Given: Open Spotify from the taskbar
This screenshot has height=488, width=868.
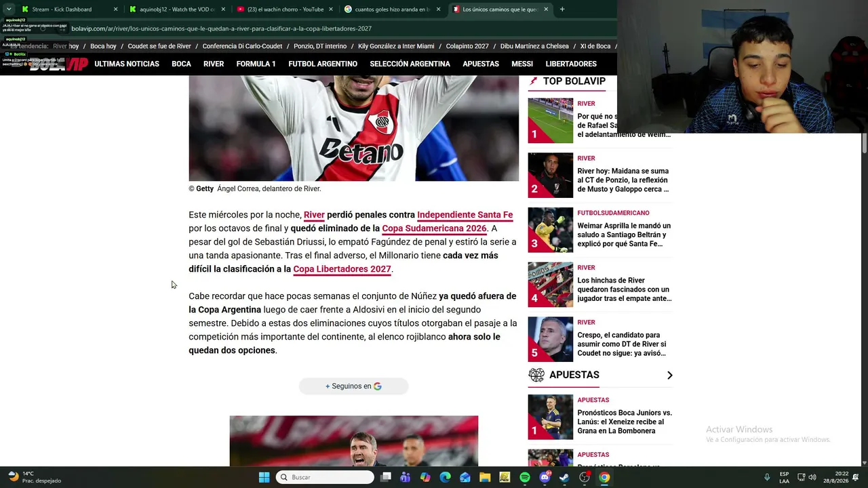Looking at the screenshot, I should [525, 477].
